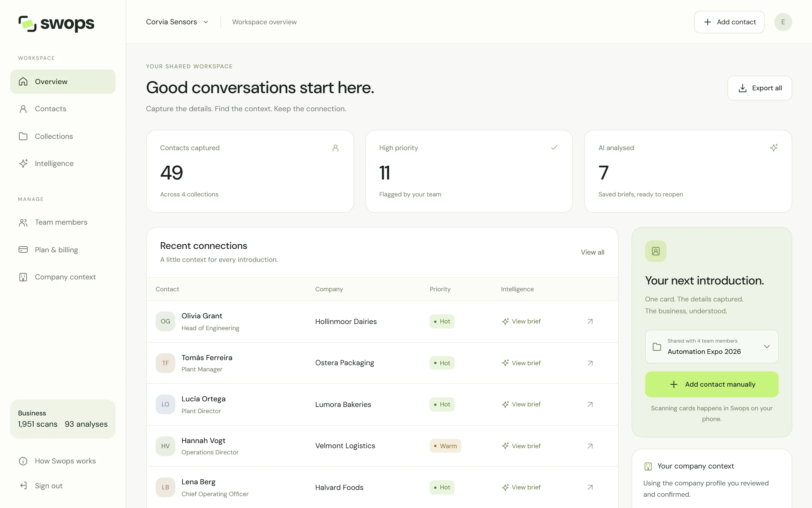Open Team members settings
Viewport: 812px width, 508px height.
[63, 222]
